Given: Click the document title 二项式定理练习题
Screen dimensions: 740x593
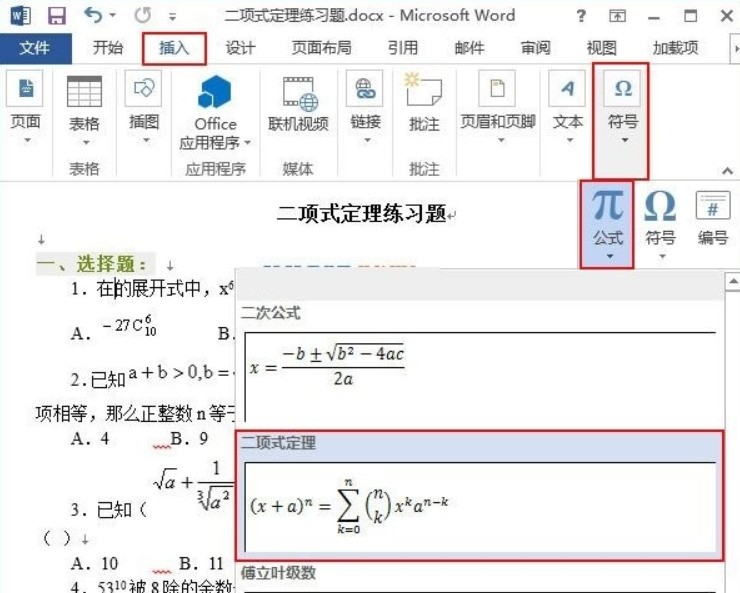Looking at the screenshot, I should [361, 214].
